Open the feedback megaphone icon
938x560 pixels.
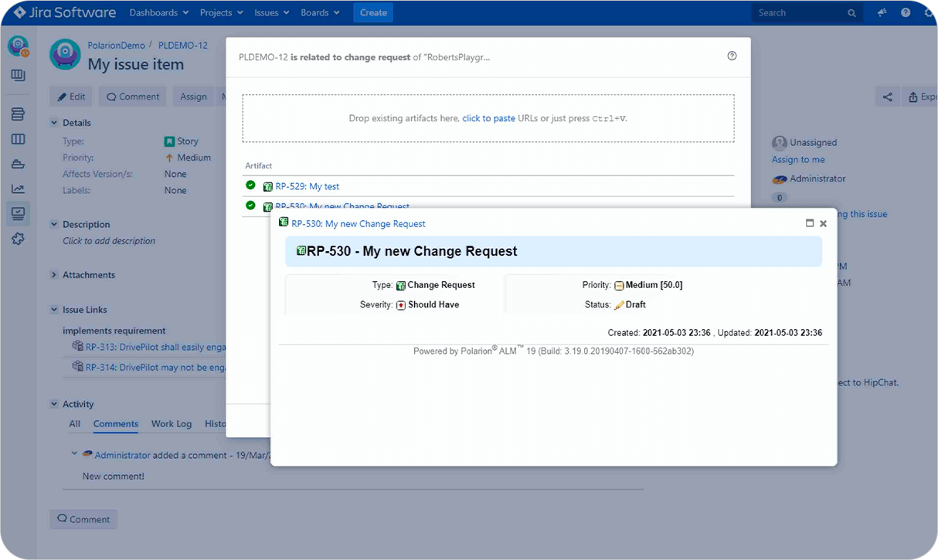pos(882,12)
